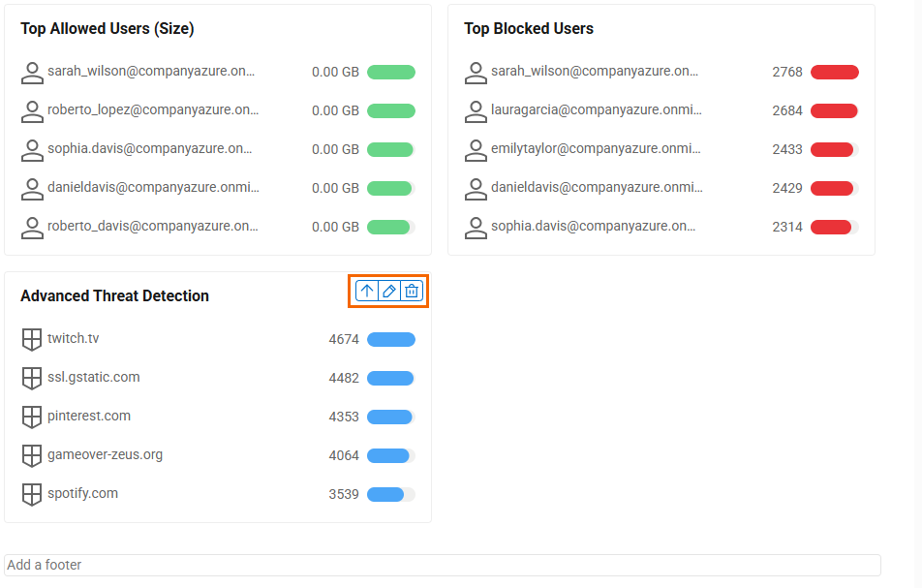Click the shield icon next to pinterest.com
922x588 pixels.
coord(32,417)
